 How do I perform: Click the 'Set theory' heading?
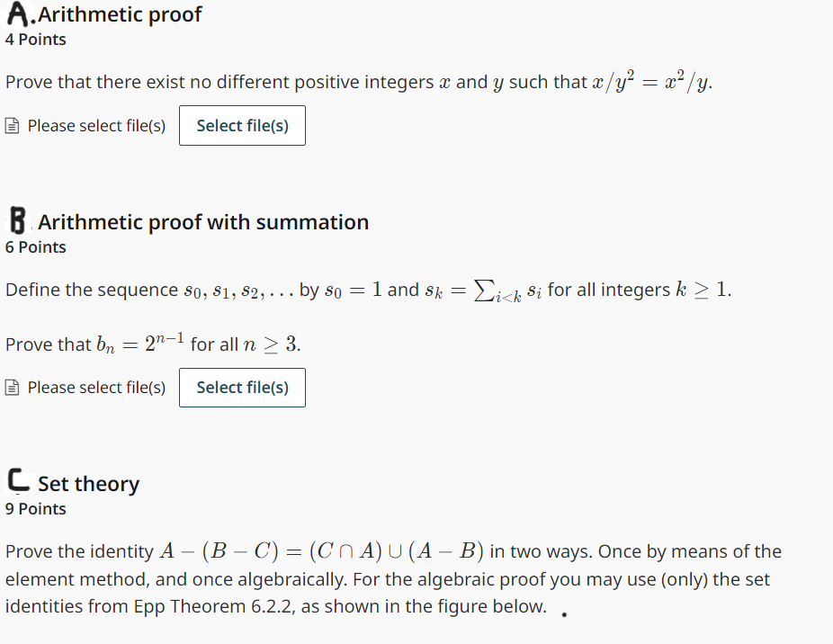88,483
